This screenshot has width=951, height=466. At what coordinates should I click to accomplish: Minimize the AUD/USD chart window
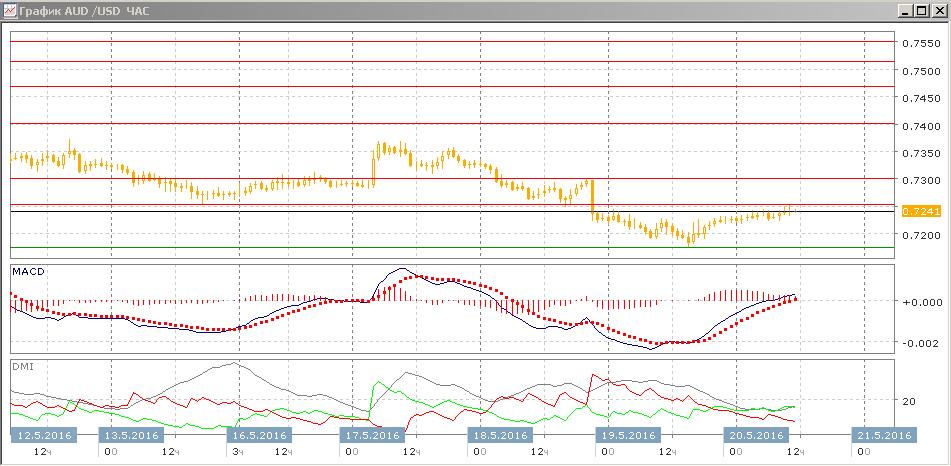click(907, 11)
